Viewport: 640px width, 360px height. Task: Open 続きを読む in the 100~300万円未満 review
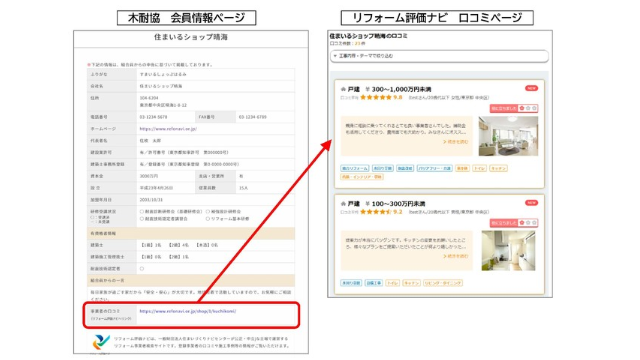click(456, 256)
